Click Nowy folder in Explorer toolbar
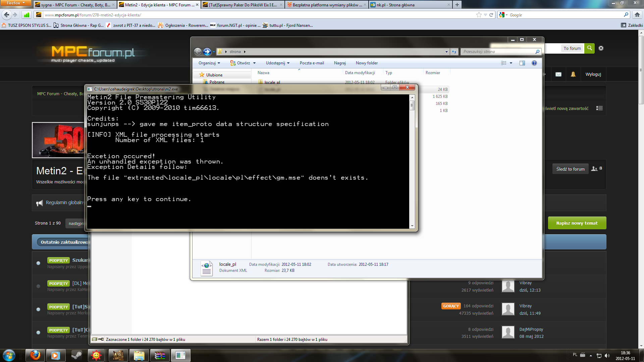644x362 pixels. pos(367,63)
